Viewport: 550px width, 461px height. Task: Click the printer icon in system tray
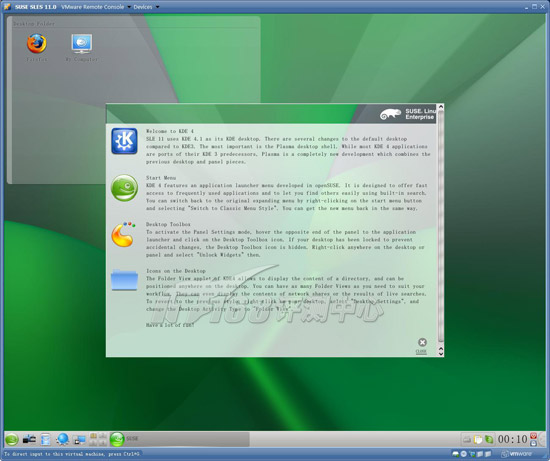click(x=467, y=439)
